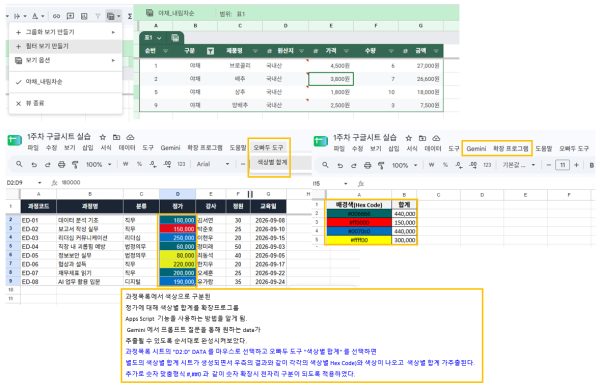Screen dimensions: 600x387
Task: Open the 100% zoom dropdown in the left spreadsheet
Action: (x=98, y=165)
